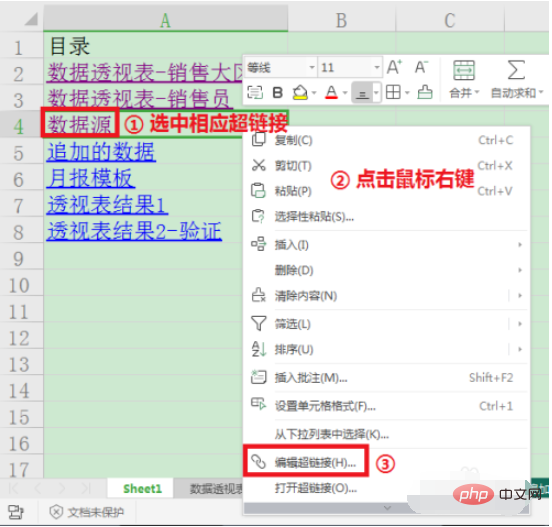The image size is (552, 527).
Task: Open the 透视表结果1 hyperlink
Action: [x=107, y=205]
